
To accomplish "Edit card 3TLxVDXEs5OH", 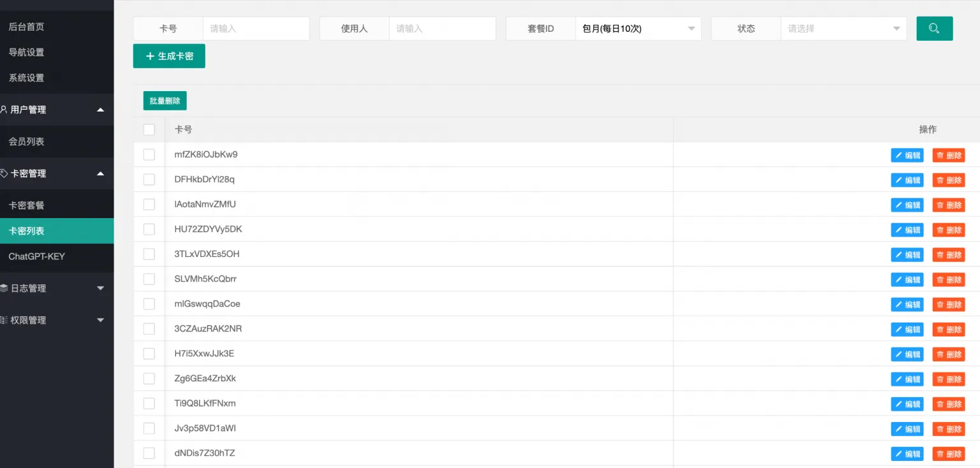I will pyautogui.click(x=907, y=254).
